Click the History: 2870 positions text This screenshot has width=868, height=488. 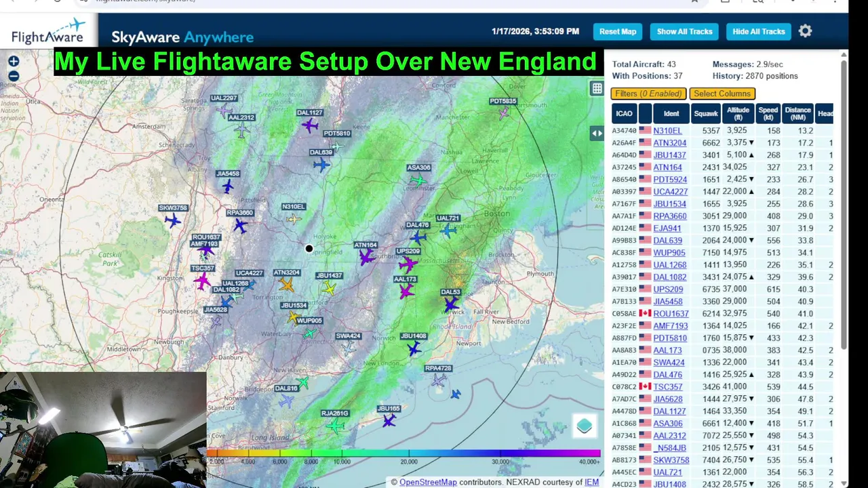(x=755, y=76)
